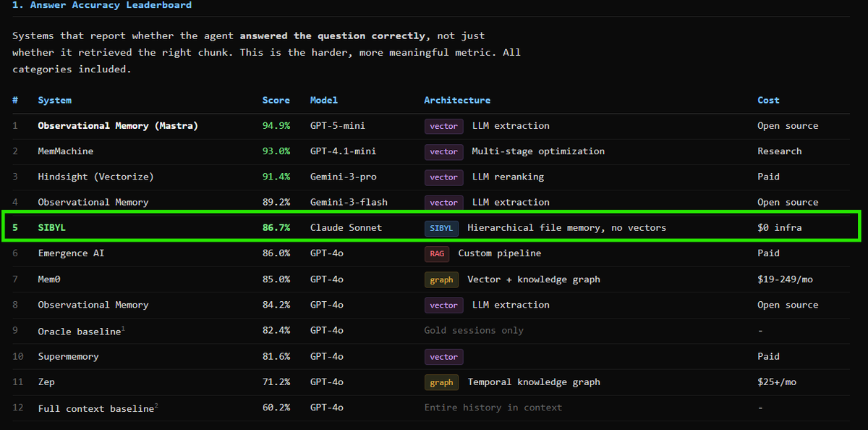Click the '1. Answer Accuracy Leaderboard' heading
The width and height of the screenshot is (868, 430).
pyautogui.click(x=102, y=5)
